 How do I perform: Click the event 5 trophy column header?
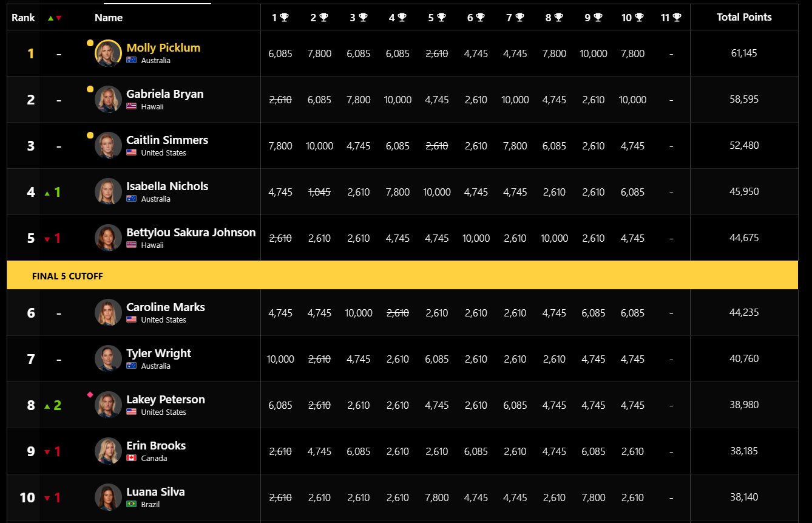tap(436, 18)
